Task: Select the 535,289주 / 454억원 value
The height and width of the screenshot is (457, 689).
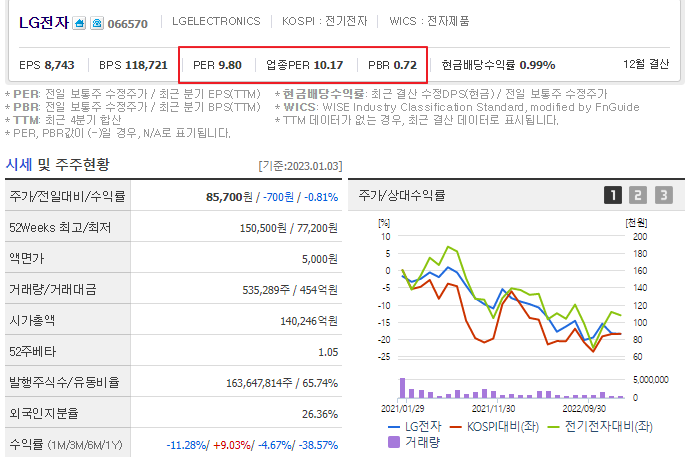Action: pos(290,290)
